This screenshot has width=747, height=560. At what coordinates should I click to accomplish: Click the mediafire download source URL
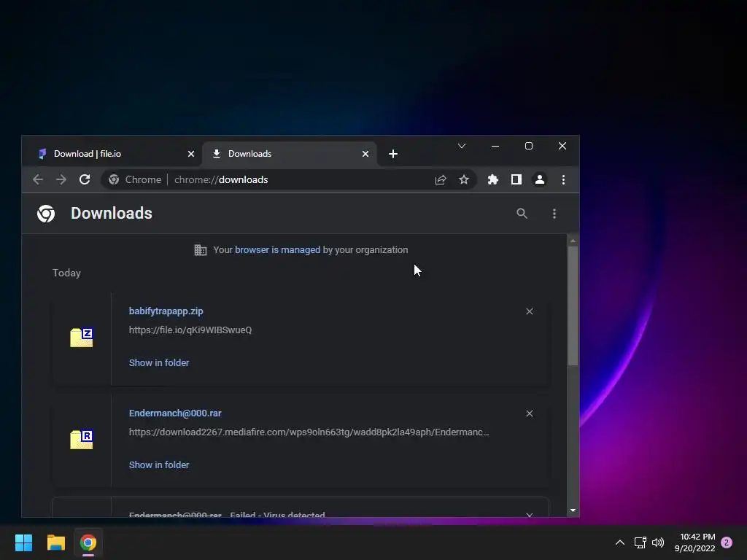[x=309, y=432]
